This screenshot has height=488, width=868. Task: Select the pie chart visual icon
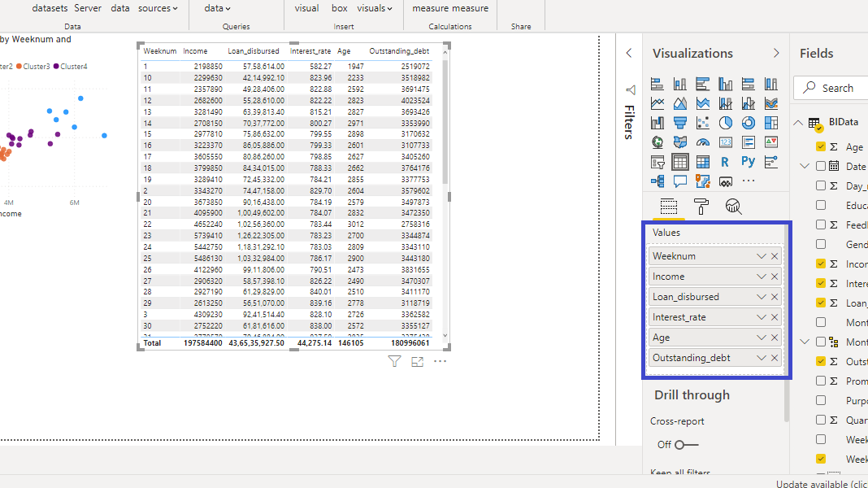[726, 123]
